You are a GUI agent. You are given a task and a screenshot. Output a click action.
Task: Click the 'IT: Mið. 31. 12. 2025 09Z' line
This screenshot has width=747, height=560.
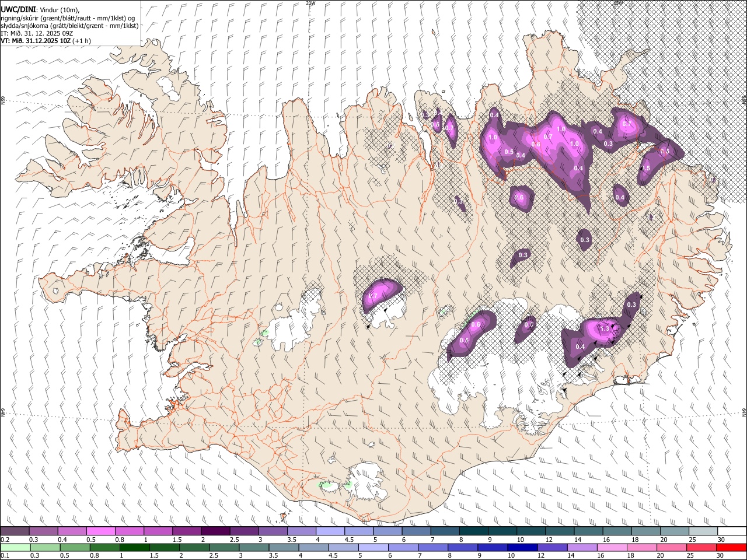pos(37,33)
